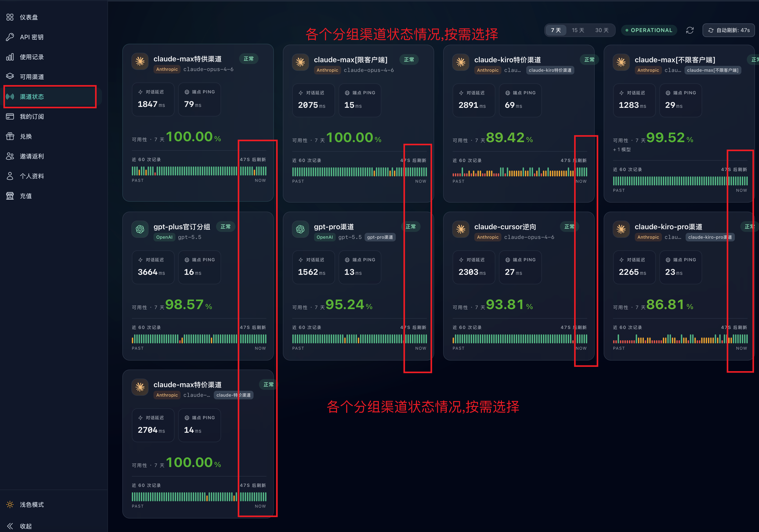Viewport: 759px width, 532px height.
Task: Click the 可用渠道 layers icon
Action: pyautogui.click(x=10, y=76)
